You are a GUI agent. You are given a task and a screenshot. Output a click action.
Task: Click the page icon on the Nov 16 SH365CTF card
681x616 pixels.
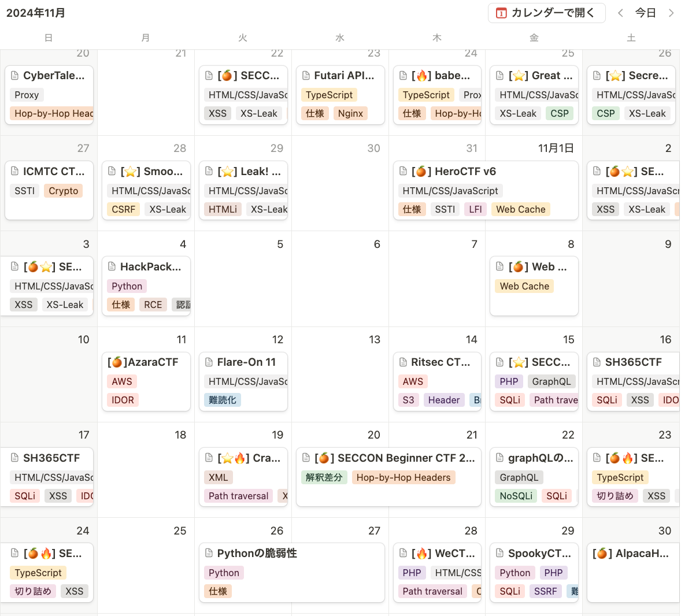tap(597, 362)
